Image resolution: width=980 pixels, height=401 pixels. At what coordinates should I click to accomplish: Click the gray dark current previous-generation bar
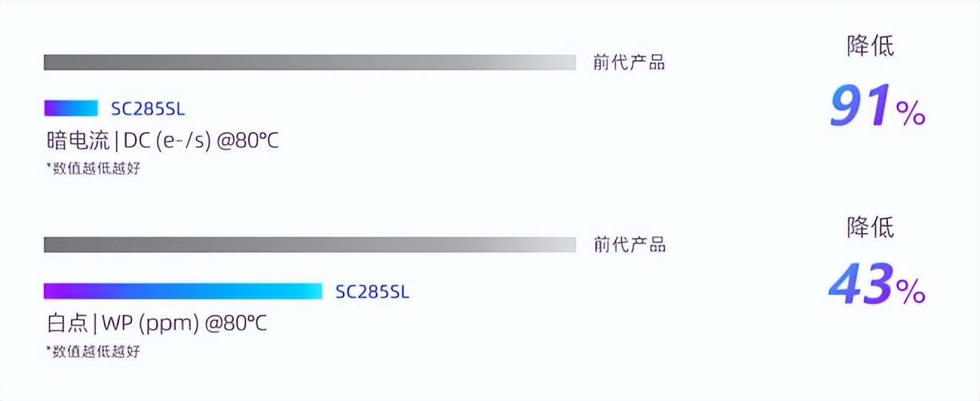coord(309,62)
